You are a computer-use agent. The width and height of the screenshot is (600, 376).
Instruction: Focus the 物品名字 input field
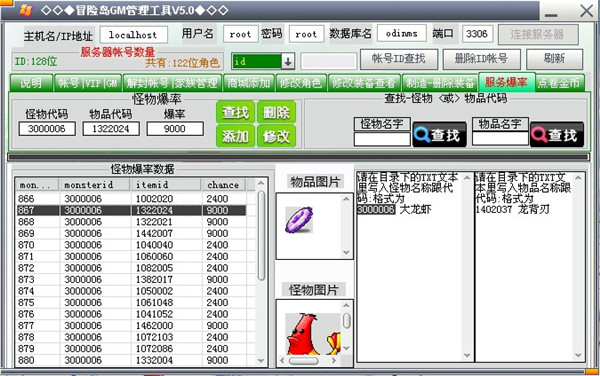point(500,138)
